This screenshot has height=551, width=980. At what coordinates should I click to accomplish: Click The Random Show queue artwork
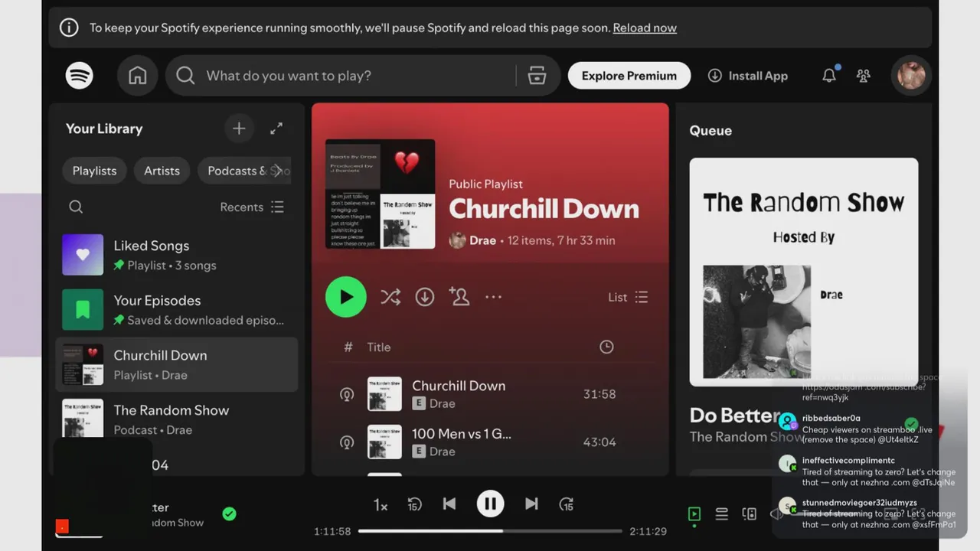(x=804, y=272)
